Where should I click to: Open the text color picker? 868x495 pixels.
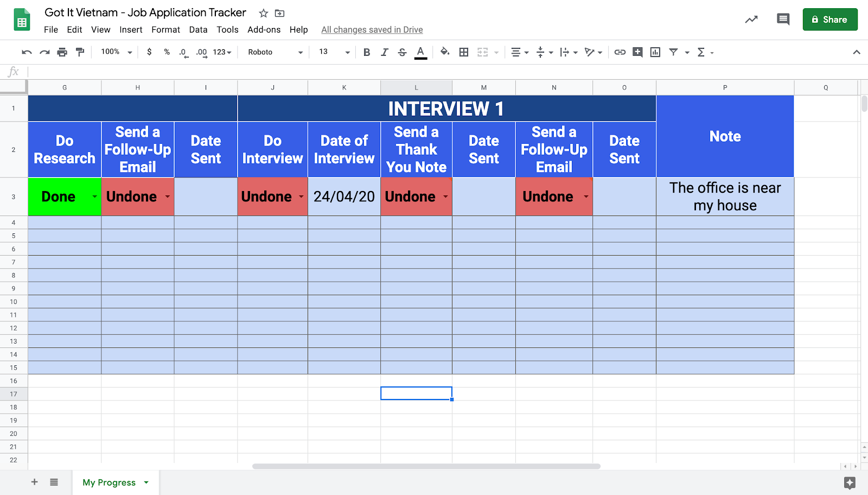(420, 52)
